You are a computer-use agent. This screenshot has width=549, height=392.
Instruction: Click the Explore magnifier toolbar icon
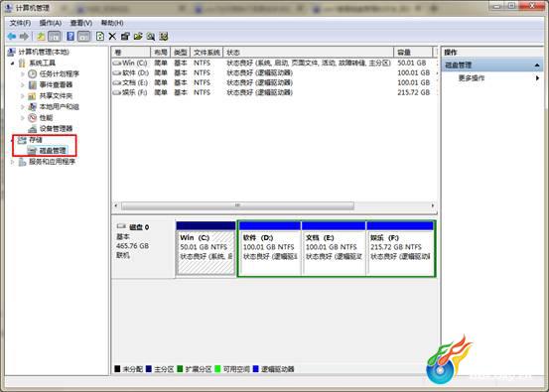151,36
